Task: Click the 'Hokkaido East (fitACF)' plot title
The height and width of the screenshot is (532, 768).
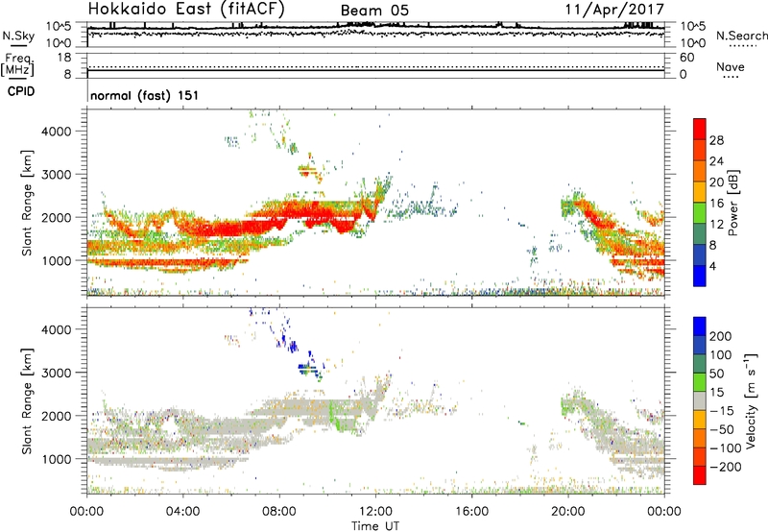Action: point(186,10)
